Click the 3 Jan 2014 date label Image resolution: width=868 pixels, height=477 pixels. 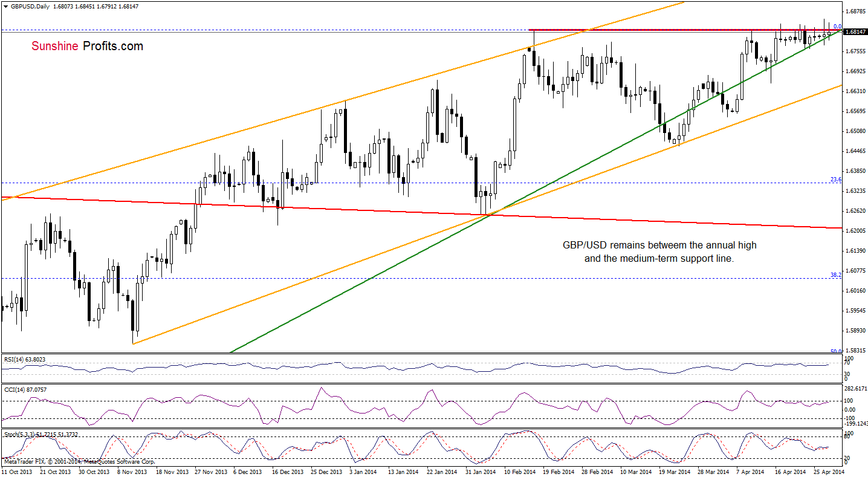coord(364,472)
